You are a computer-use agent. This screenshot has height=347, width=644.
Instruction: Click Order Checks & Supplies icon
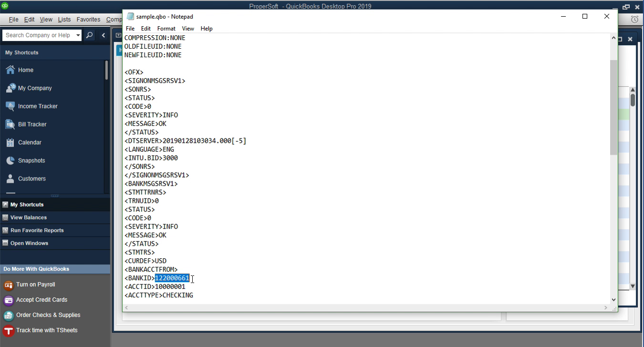(x=8, y=315)
